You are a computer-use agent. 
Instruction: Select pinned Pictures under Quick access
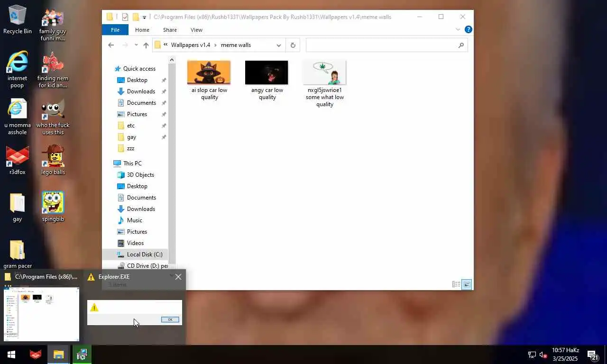pyautogui.click(x=137, y=114)
